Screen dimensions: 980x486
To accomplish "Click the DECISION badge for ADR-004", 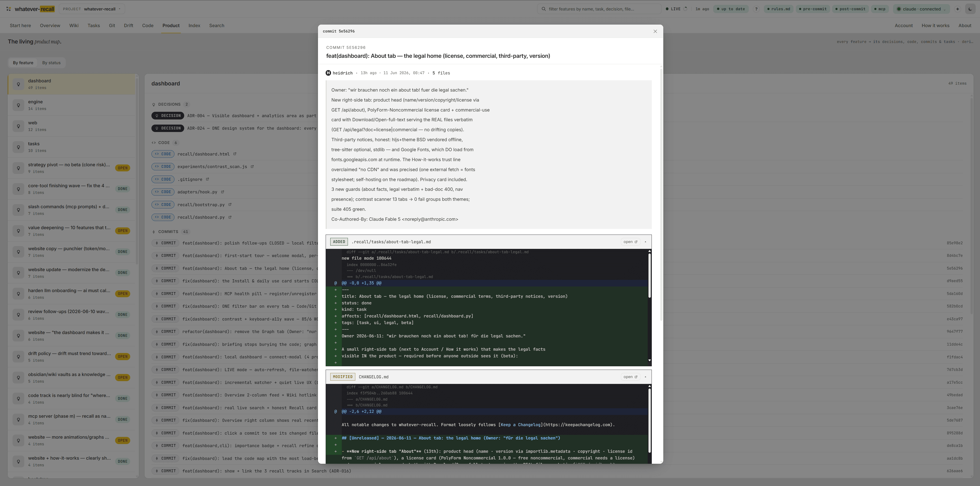I will [168, 116].
